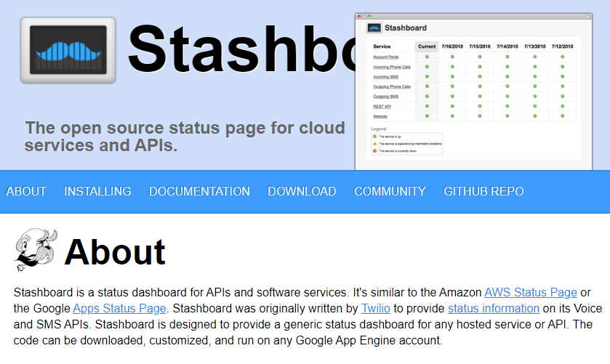Visit the COMMUNITY section
610x364 pixels.
coord(390,191)
